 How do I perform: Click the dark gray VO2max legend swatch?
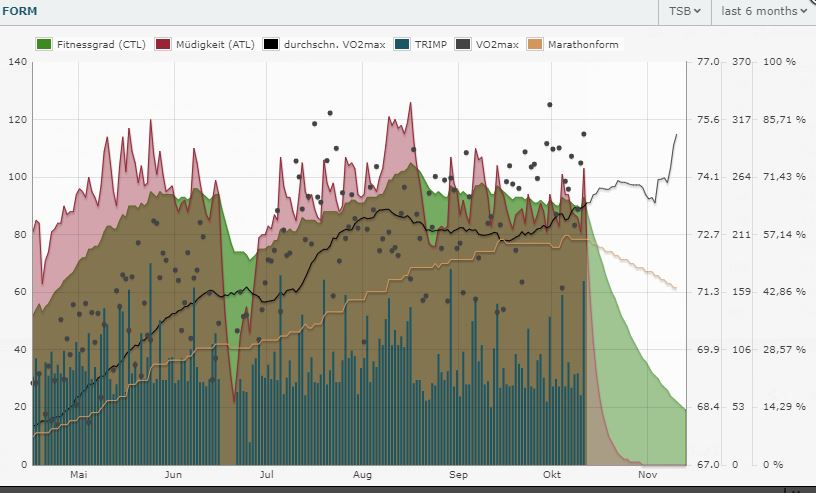tap(463, 45)
